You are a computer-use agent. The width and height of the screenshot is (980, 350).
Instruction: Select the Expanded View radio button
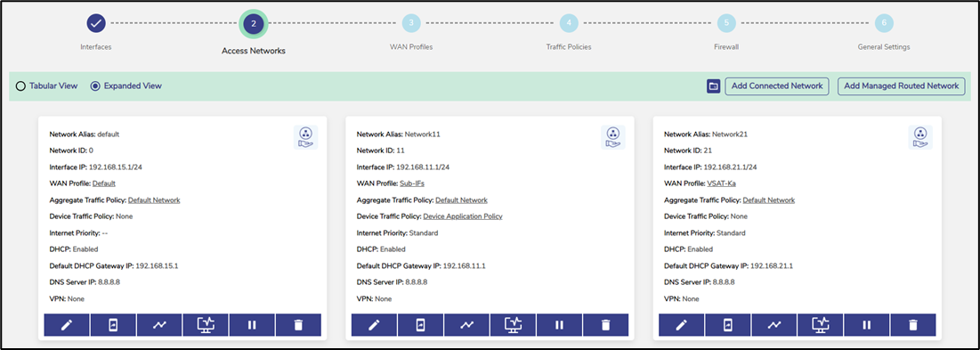point(95,86)
